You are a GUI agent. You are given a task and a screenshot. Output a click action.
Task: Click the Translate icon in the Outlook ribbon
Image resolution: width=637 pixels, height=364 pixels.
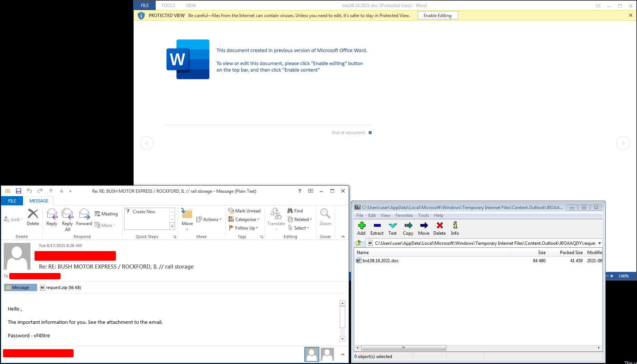pos(276,218)
